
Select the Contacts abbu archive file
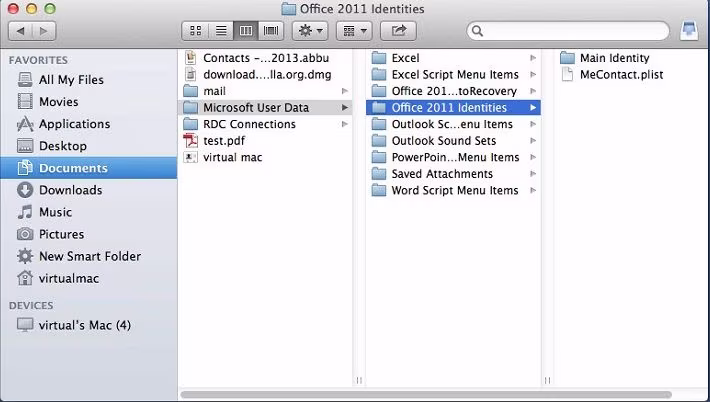(266, 58)
